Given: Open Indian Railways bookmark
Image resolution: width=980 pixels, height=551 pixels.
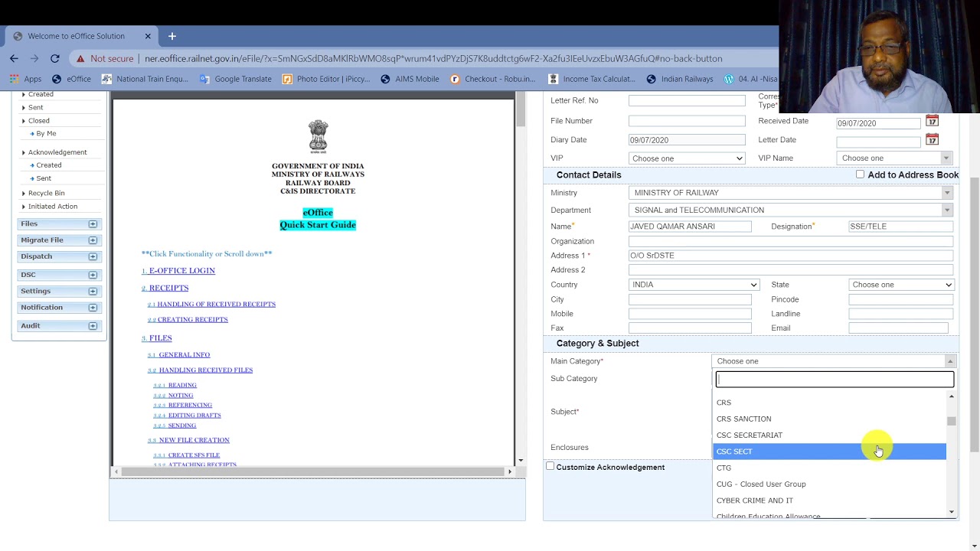Looking at the screenshot, I should tap(680, 79).
